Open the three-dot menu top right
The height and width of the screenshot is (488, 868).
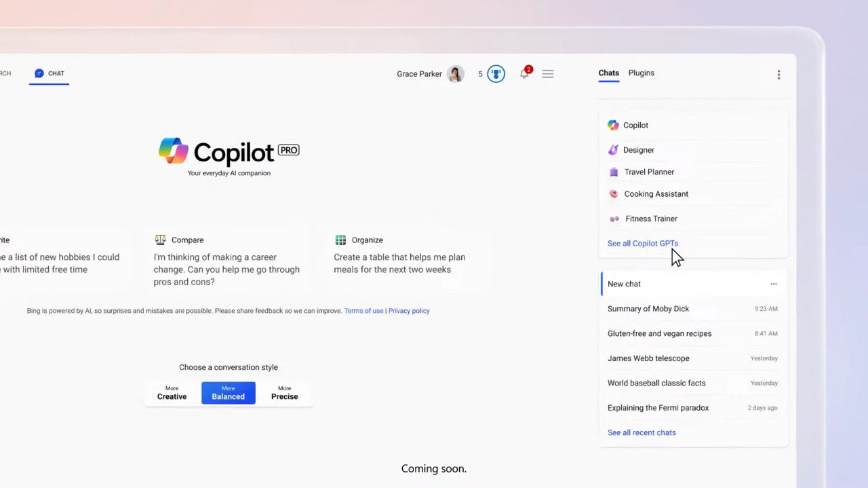point(778,74)
